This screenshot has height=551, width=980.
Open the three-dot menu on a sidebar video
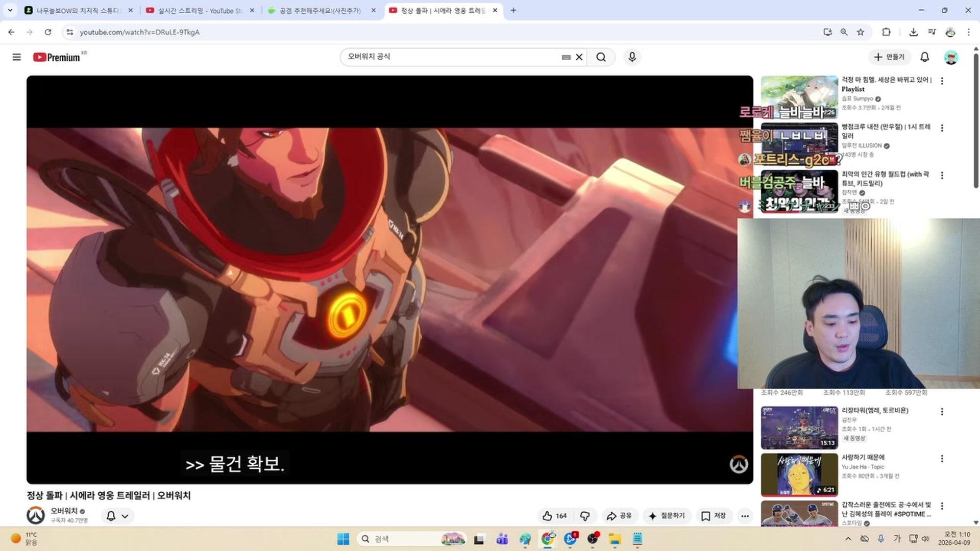(942, 82)
